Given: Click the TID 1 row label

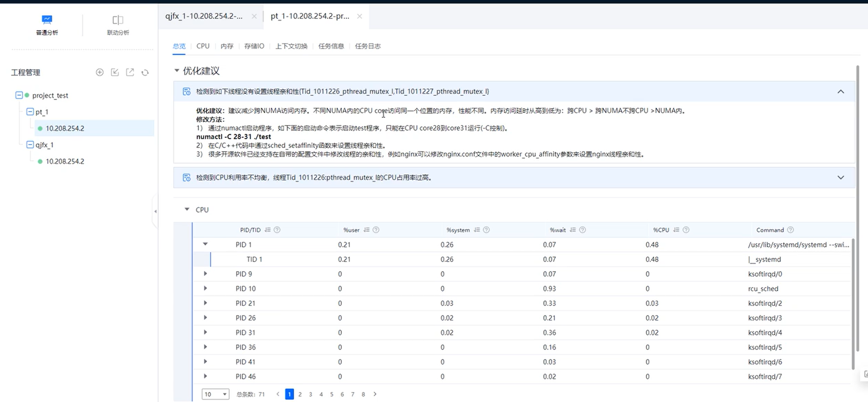Looking at the screenshot, I should point(254,259).
